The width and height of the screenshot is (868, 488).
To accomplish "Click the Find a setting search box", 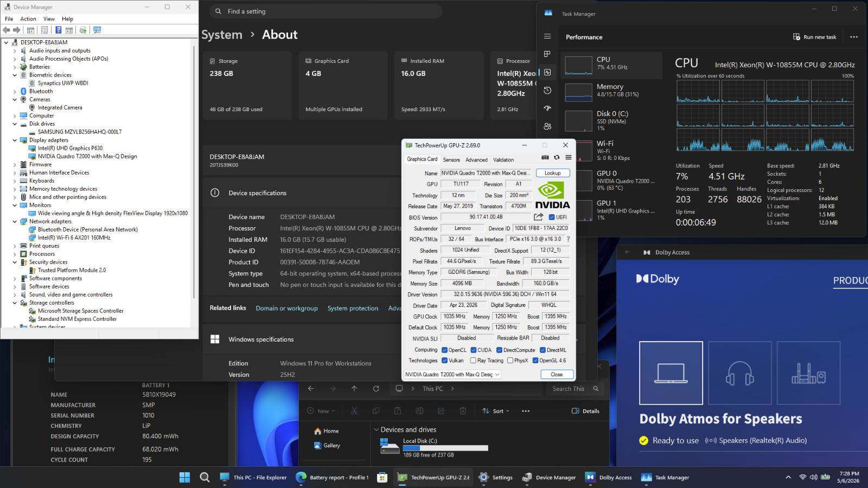I will (x=326, y=11).
